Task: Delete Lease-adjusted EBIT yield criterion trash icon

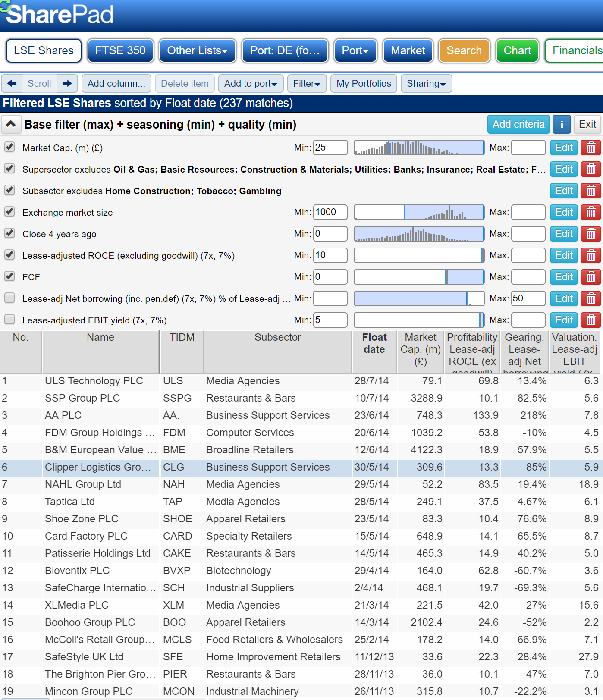Action: [591, 320]
